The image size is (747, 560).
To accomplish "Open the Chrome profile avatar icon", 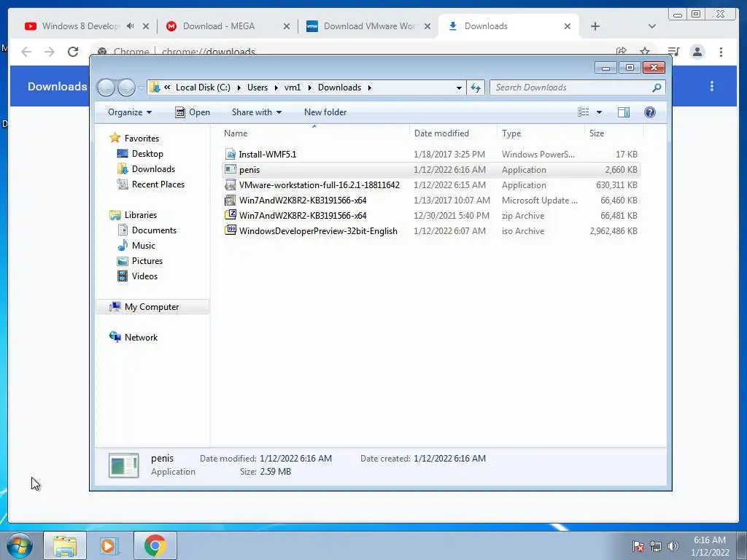I will click(x=697, y=52).
